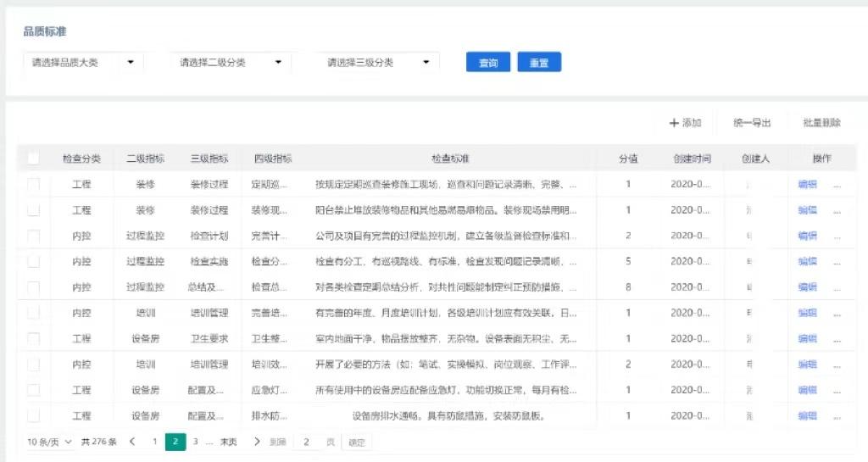Viewport: 868px width, 462px height.
Task: Click 编辑 for the 应急灯 row
Action: [x=808, y=390]
